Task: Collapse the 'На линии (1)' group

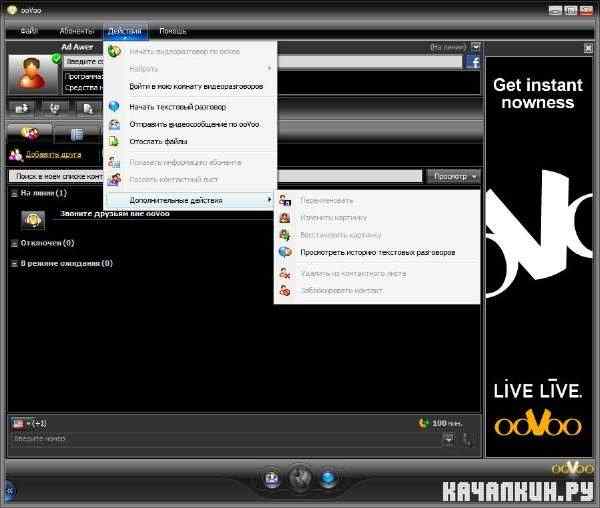Action: 14,194
